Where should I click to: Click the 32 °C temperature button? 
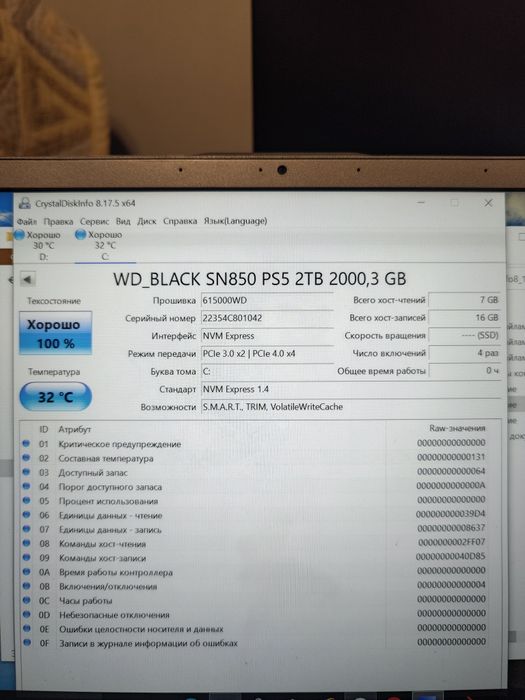[x=55, y=396]
